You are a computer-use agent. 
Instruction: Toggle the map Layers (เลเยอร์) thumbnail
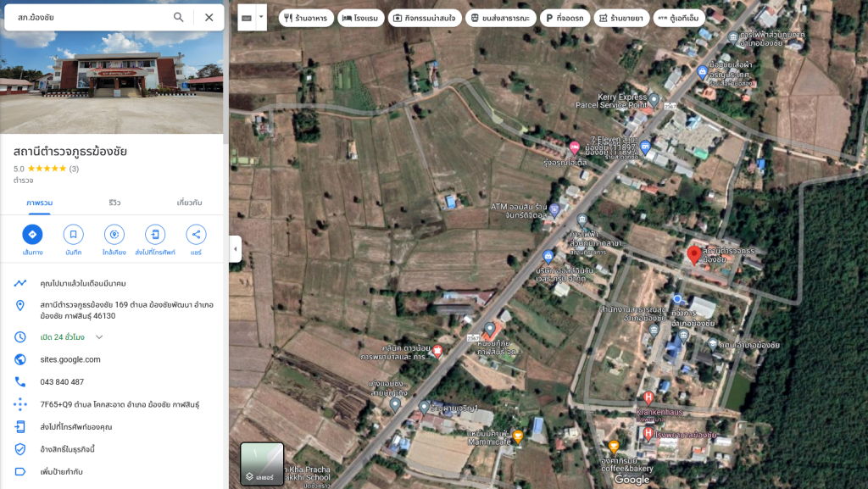[262, 464]
